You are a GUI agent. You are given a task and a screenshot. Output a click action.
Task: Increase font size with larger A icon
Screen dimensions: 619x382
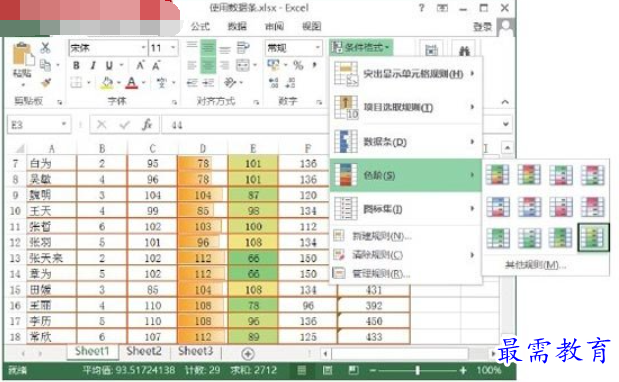point(140,66)
